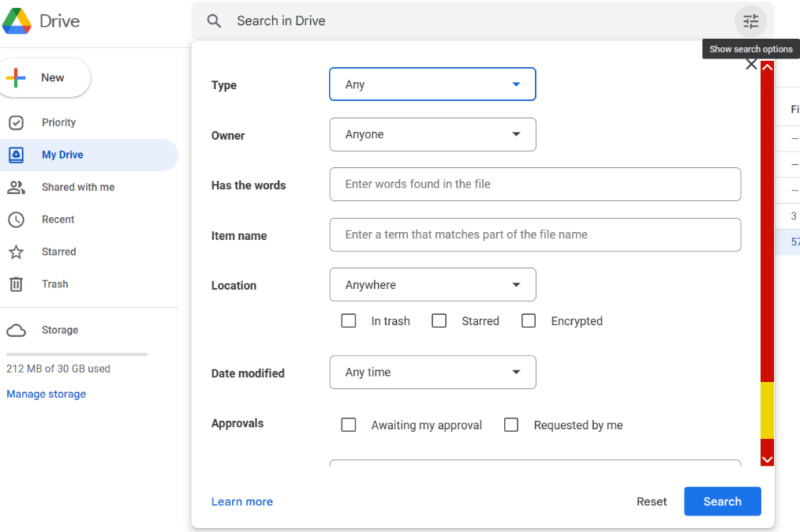
Task: Check the In trash checkbox
Action: click(348, 321)
